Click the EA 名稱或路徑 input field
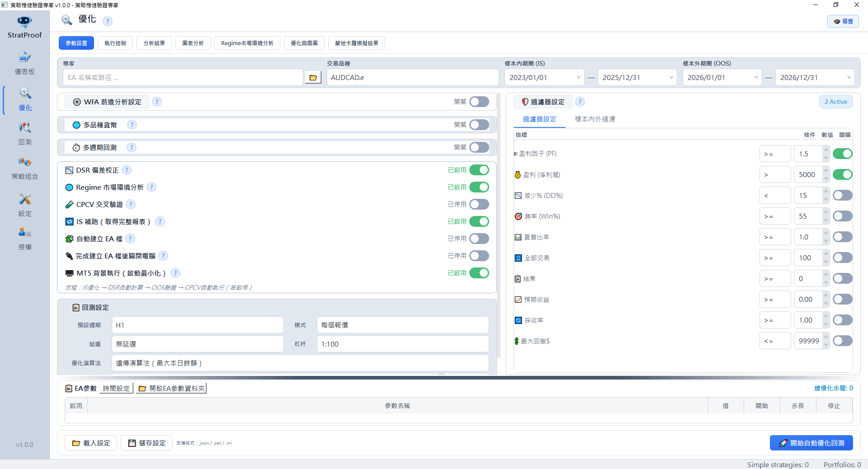 click(183, 77)
